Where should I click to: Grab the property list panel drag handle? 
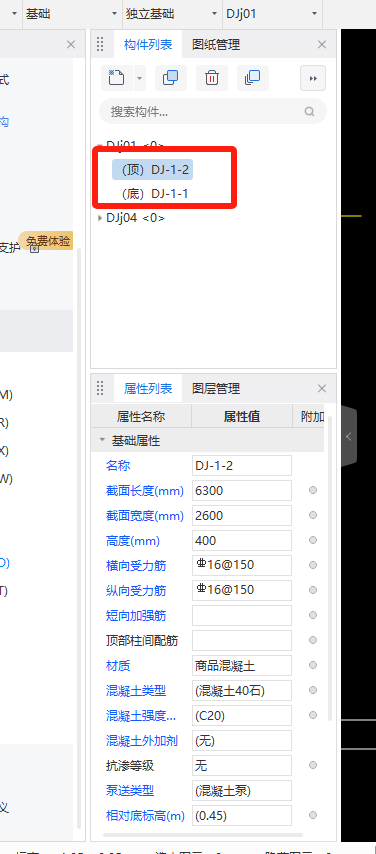pos(100,388)
